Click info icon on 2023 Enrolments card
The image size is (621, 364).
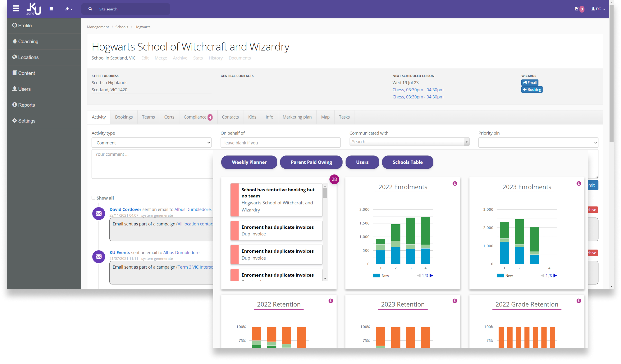point(579,183)
